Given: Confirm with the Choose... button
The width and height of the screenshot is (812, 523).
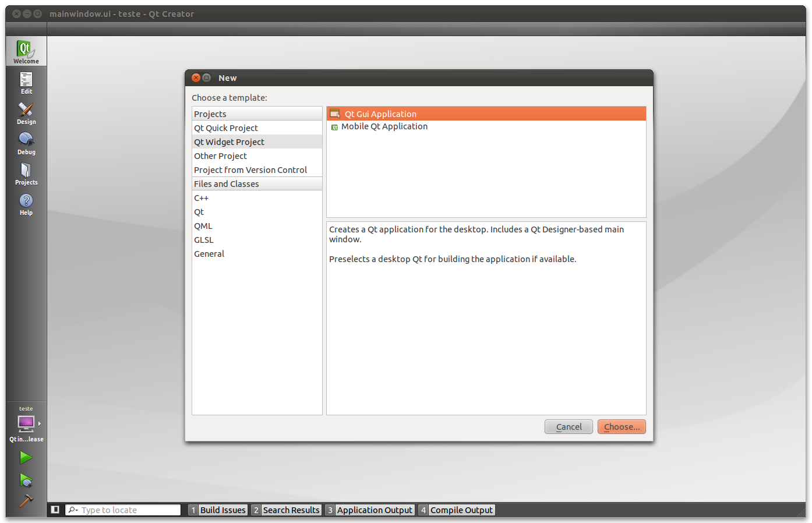Looking at the screenshot, I should click(x=622, y=427).
